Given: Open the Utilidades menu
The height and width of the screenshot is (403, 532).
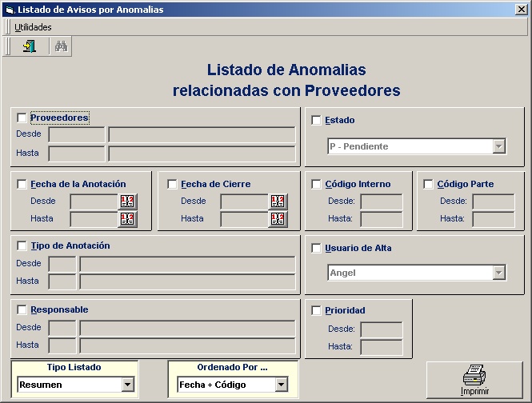Looking at the screenshot, I should tap(33, 27).
